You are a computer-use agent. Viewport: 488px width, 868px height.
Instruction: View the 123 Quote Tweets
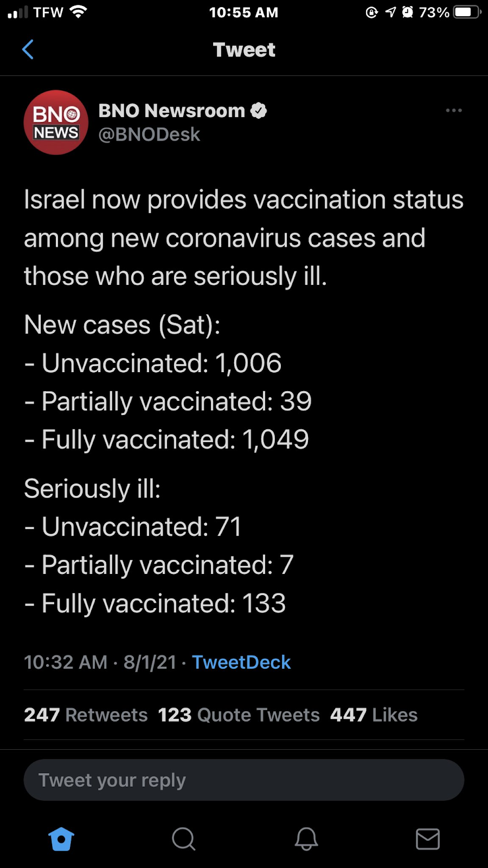[x=239, y=715]
